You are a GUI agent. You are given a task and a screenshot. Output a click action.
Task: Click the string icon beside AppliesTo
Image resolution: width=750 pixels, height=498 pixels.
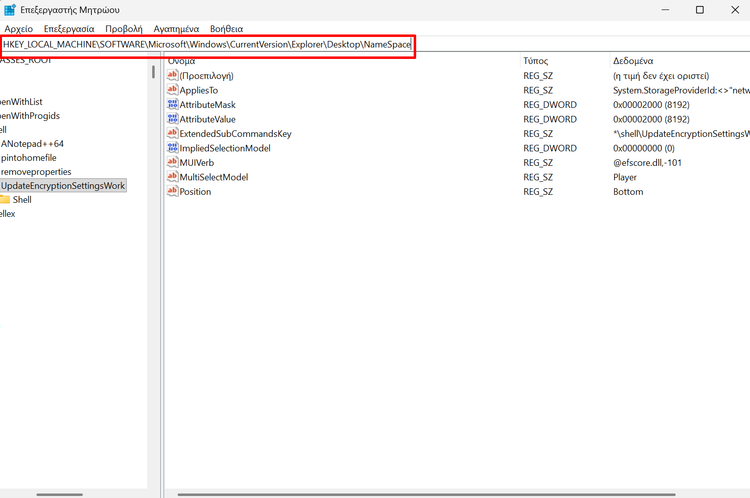point(172,90)
